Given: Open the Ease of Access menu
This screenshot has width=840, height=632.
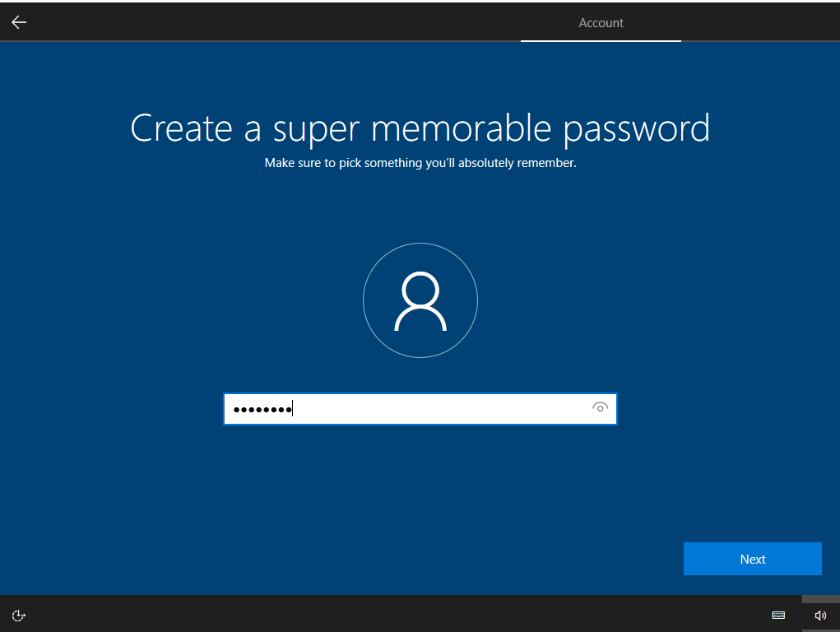Looking at the screenshot, I should 19,615.
